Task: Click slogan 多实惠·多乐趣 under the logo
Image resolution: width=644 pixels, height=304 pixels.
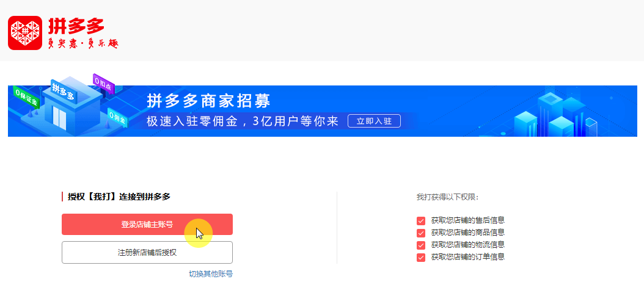Action: coord(83,45)
